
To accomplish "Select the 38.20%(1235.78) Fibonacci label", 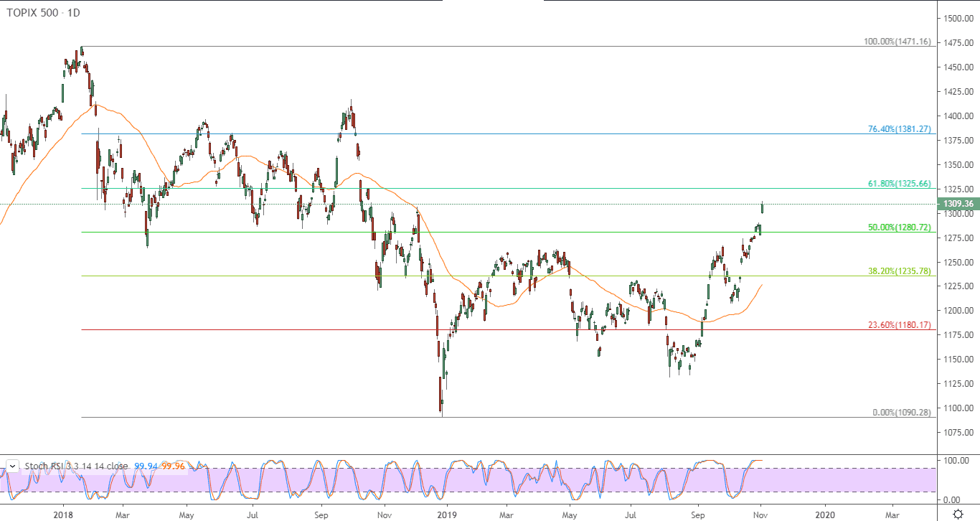I will [900, 271].
